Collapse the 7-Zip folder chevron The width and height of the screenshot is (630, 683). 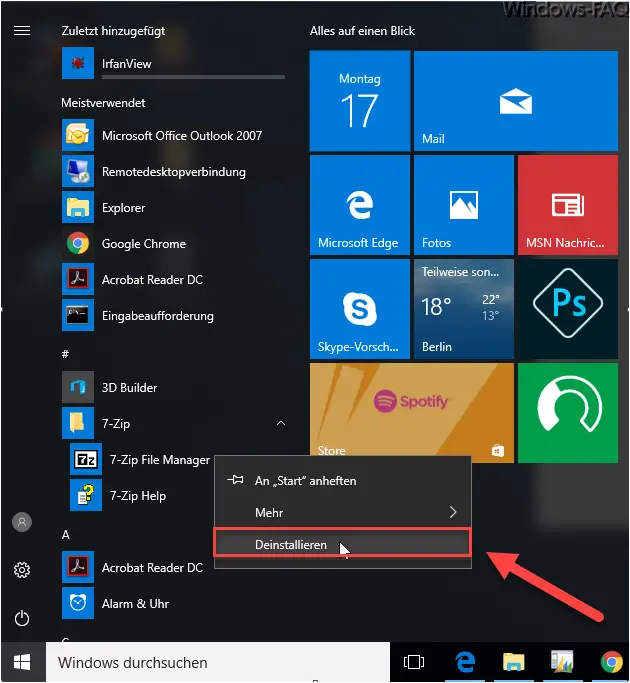pyautogui.click(x=281, y=423)
